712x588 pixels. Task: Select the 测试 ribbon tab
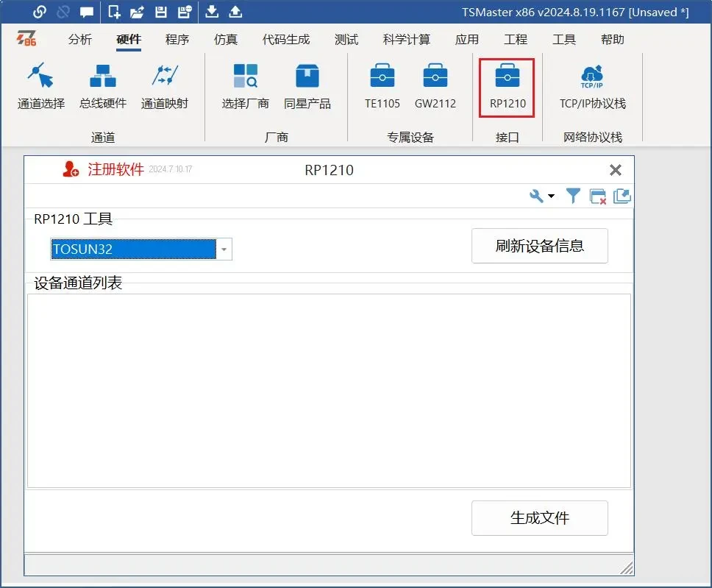[346, 40]
